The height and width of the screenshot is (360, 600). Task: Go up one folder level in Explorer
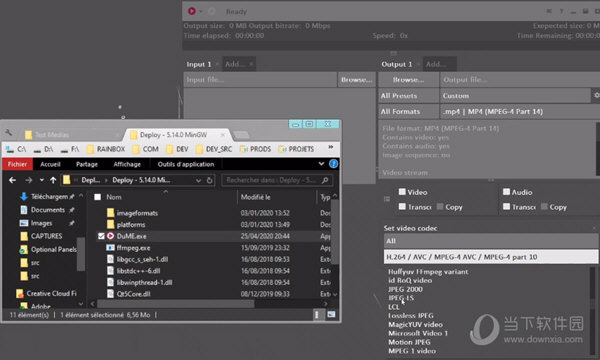[x=53, y=180]
